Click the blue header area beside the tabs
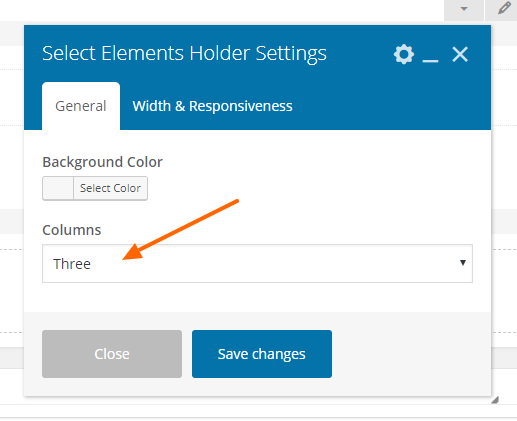The image size is (517, 421). pos(392,106)
